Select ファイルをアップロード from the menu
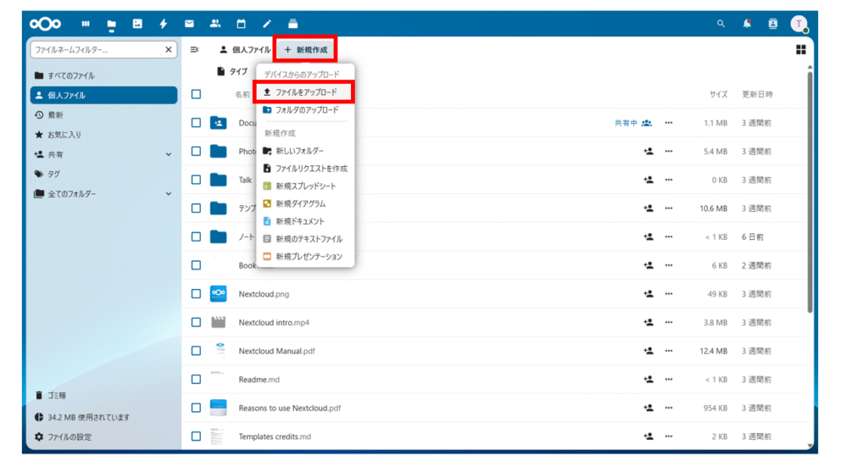 click(x=305, y=92)
